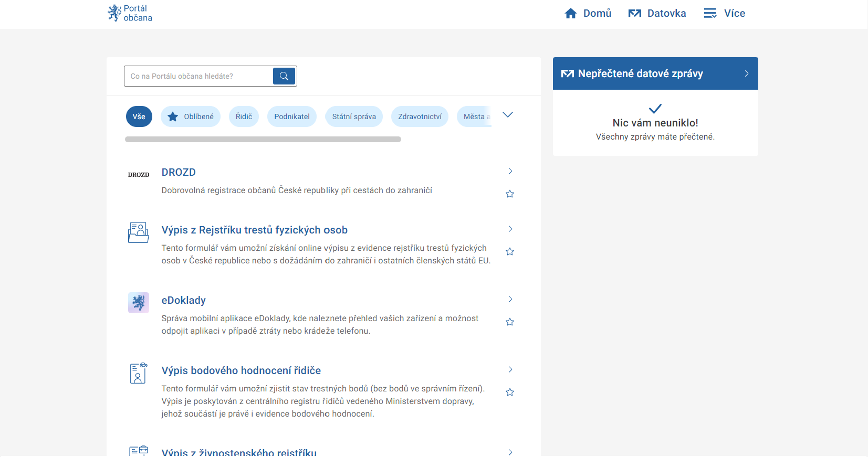Click the arrow in Nepřečtené datové zprávy header
The height and width of the screenshot is (457, 868).
[747, 73]
